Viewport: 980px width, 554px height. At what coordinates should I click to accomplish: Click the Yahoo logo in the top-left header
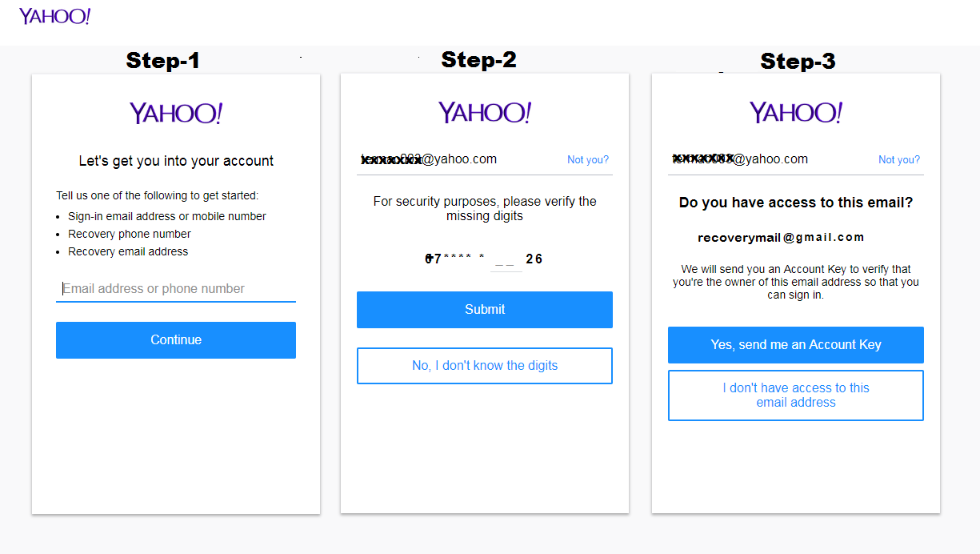(x=53, y=15)
